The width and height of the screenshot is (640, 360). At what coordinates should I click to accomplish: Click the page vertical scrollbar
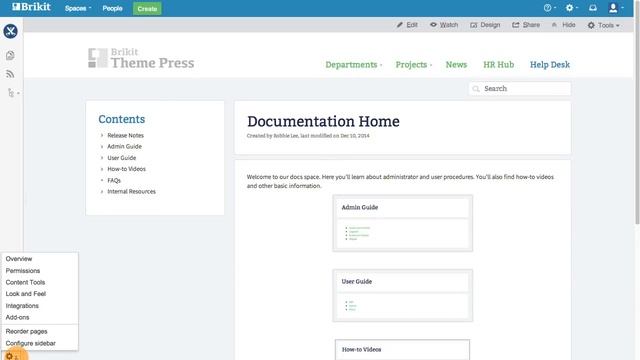pyautogui.click(x=637, y=114)
